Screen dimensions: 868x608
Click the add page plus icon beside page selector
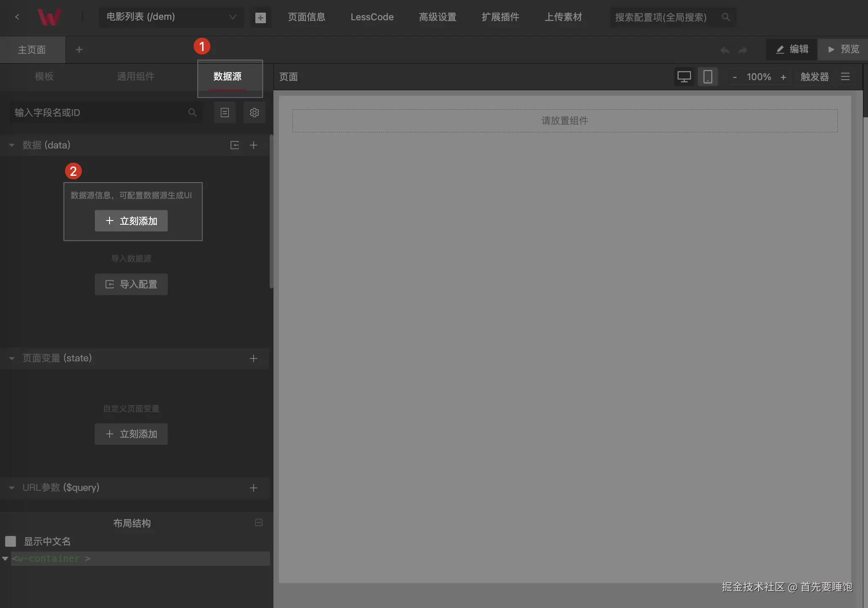(x=260, y=17)
